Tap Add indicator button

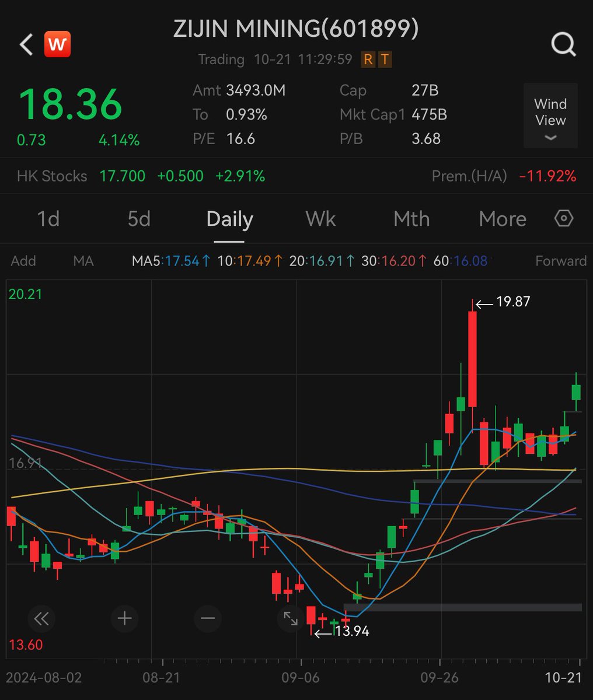(23, 261)
